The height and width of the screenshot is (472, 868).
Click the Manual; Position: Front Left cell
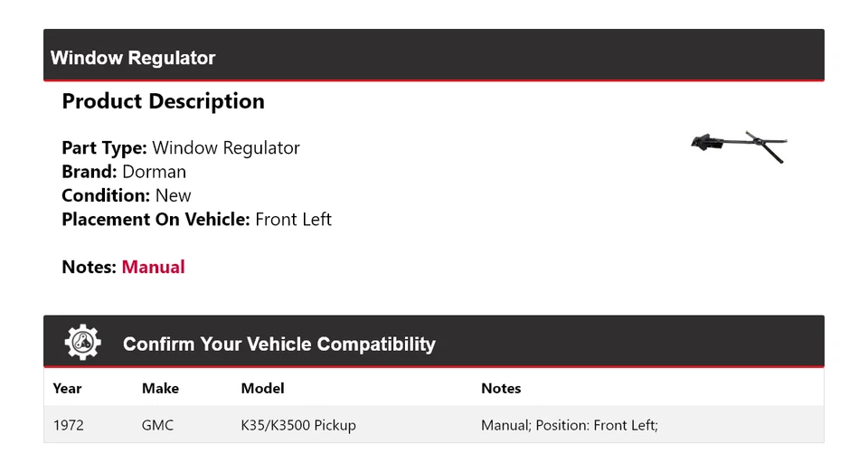point(569,425)
